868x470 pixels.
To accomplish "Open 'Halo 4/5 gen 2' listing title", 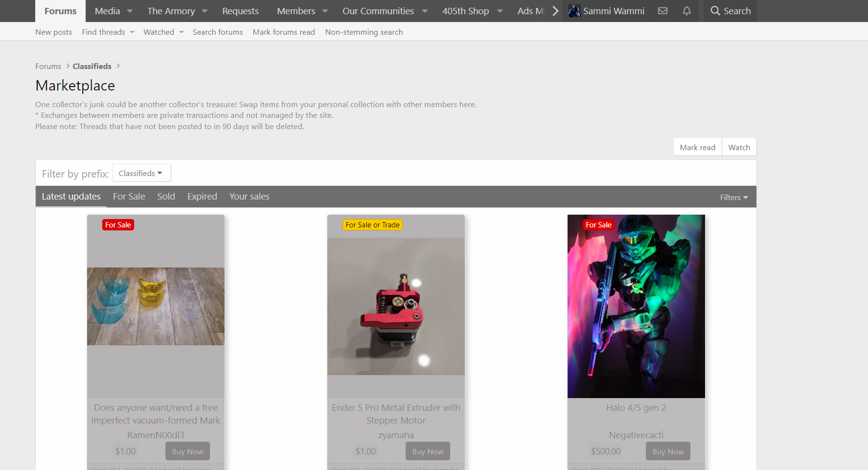I will (x=636, y=408).
